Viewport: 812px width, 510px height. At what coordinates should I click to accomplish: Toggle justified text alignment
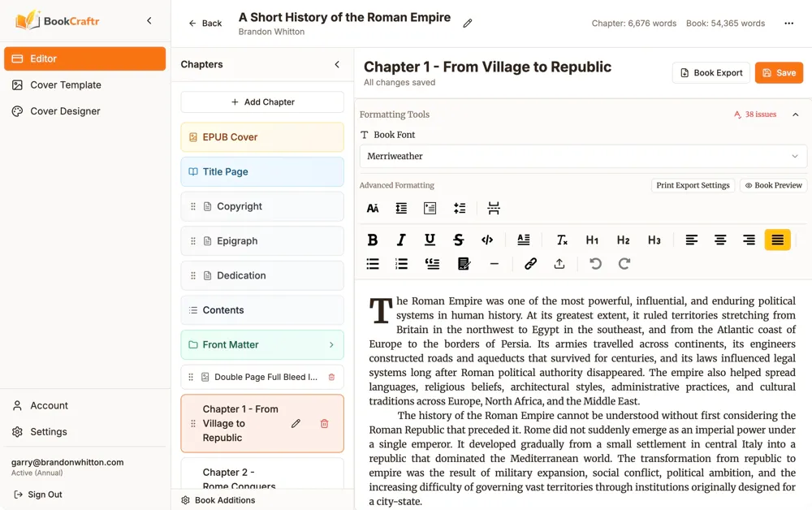(777, 240)
